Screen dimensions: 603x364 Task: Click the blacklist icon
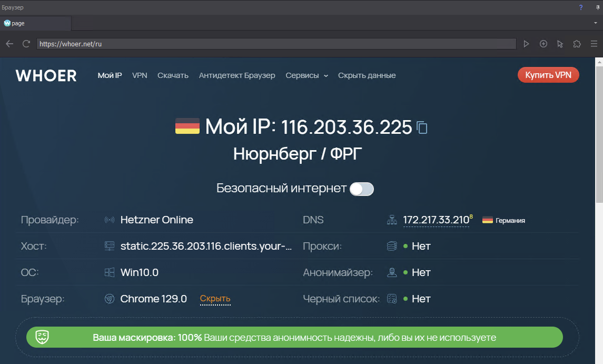point(392,299)
